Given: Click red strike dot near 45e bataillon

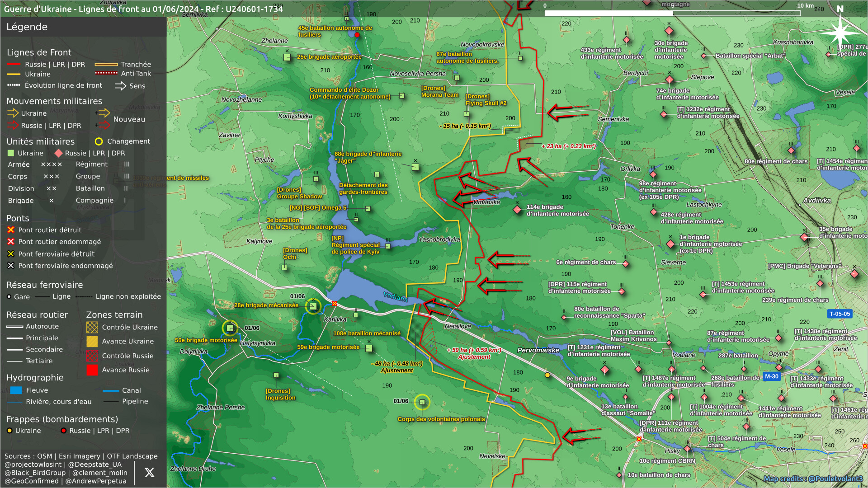Looking at the screenshot, I should pos(357,35).
